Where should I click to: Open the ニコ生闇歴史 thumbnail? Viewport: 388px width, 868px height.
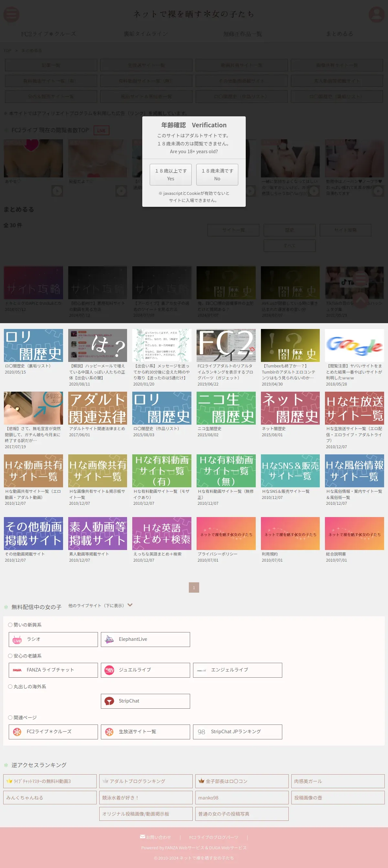[x=226, y=408]
